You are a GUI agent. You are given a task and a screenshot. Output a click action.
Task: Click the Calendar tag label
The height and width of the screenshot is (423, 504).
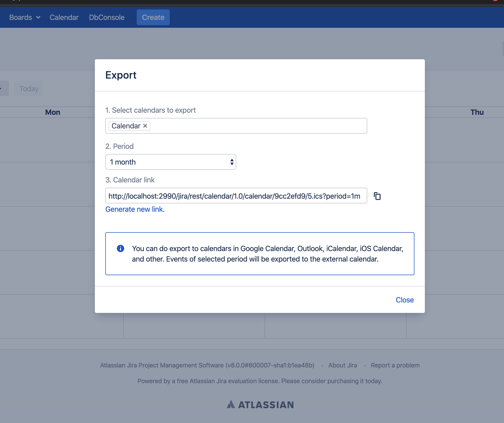126,126
